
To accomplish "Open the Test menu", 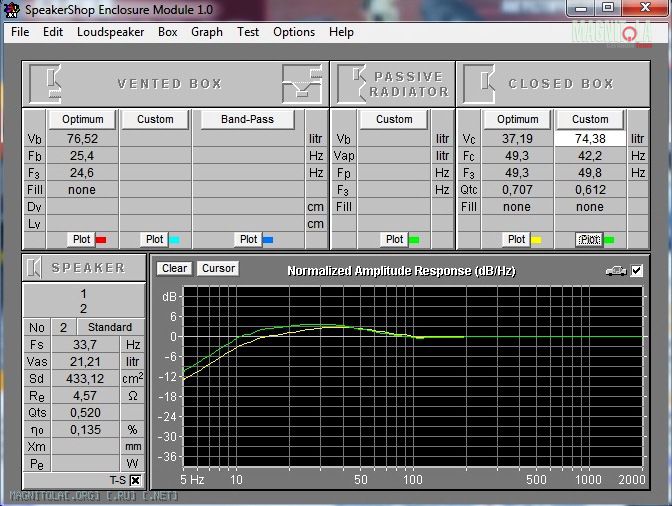I will 248,32.
